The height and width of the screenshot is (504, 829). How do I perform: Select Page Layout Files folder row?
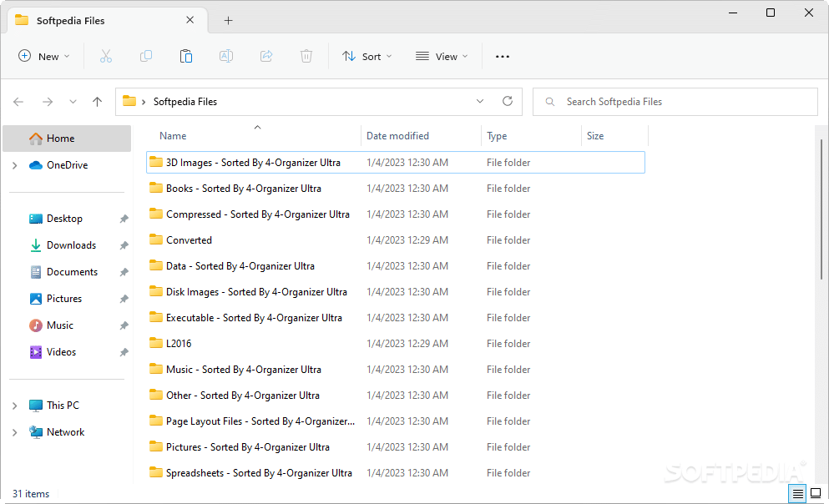pos(396,421)
